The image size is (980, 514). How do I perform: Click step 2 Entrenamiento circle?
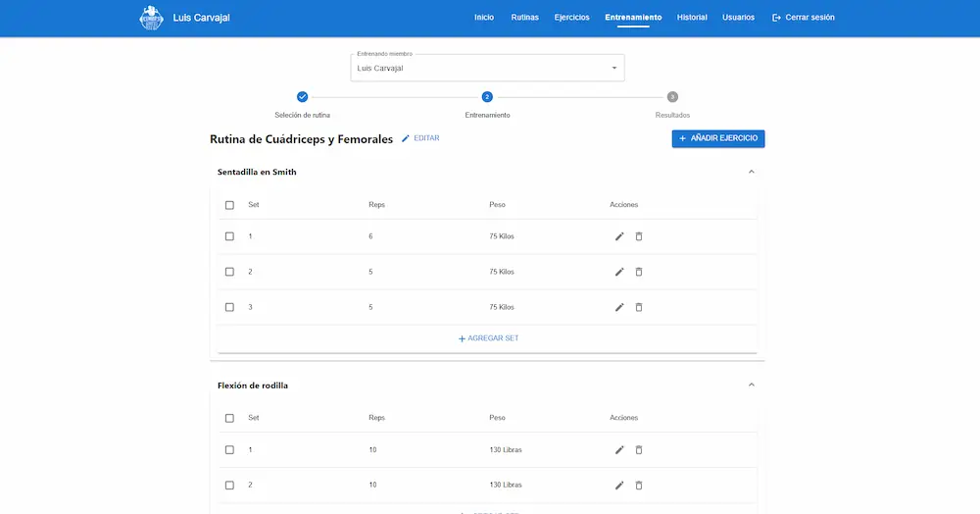click(487, 97)
